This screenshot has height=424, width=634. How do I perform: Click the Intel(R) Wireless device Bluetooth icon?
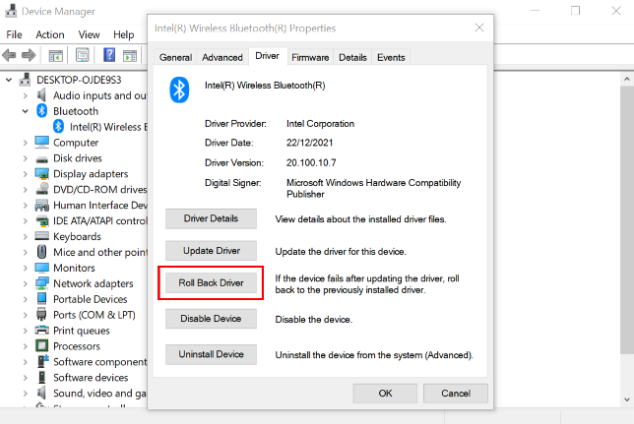pos(59,127)
